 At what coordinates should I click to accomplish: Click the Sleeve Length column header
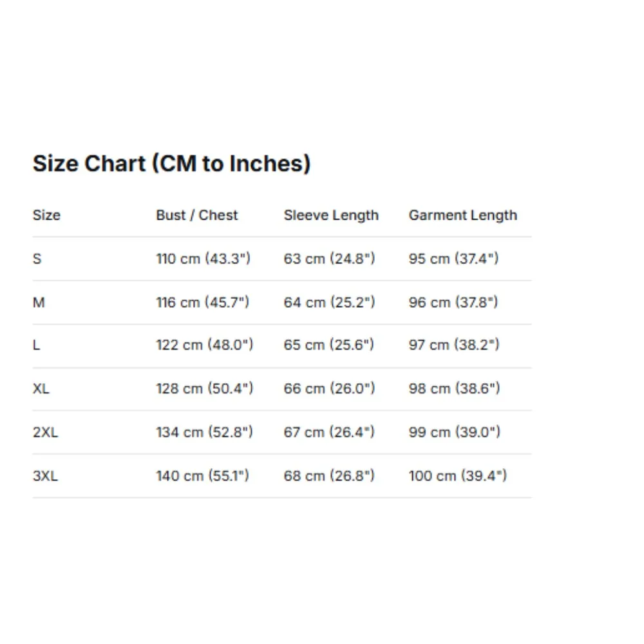point(331,216)
